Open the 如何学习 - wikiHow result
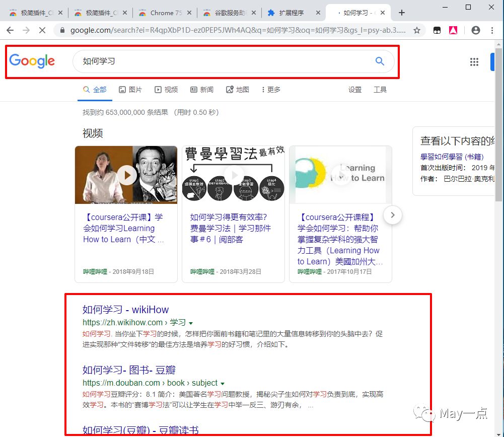The image size is (504, 437). (x=125, y=310)
